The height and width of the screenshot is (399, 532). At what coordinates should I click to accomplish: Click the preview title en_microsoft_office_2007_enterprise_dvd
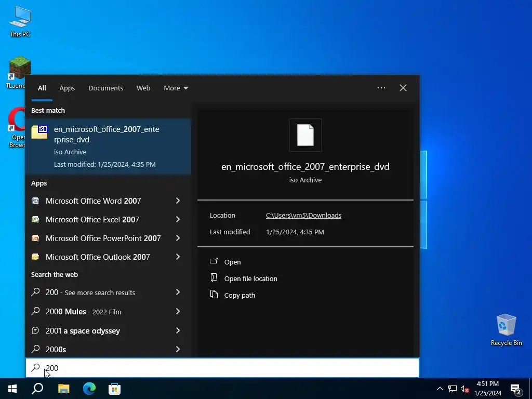point(305,167)
